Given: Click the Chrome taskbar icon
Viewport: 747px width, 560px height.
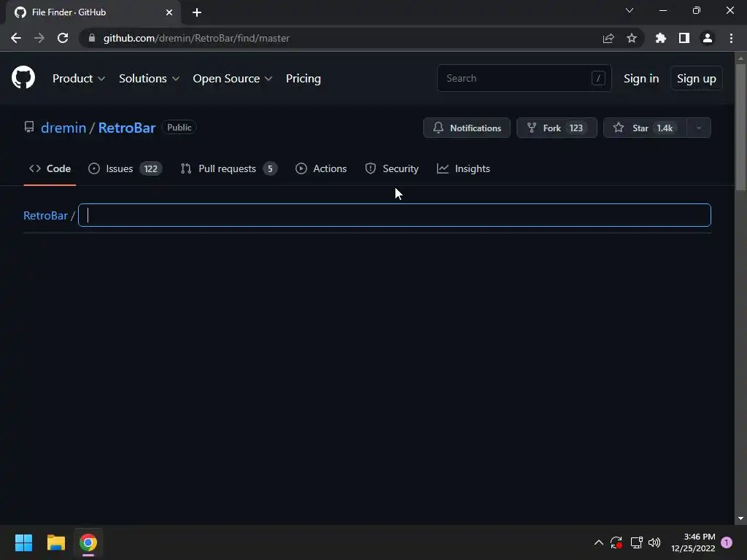Looking at the screenshot, I should 88,542.
